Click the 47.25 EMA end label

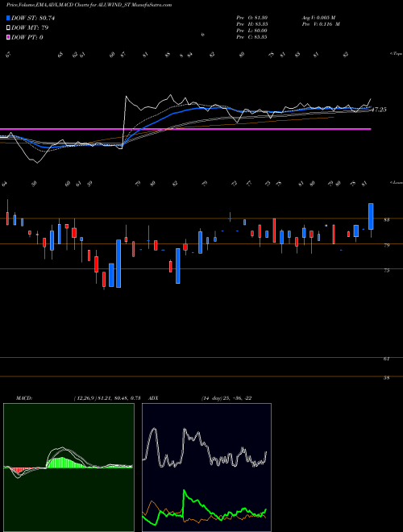click(x=379, y=110)
